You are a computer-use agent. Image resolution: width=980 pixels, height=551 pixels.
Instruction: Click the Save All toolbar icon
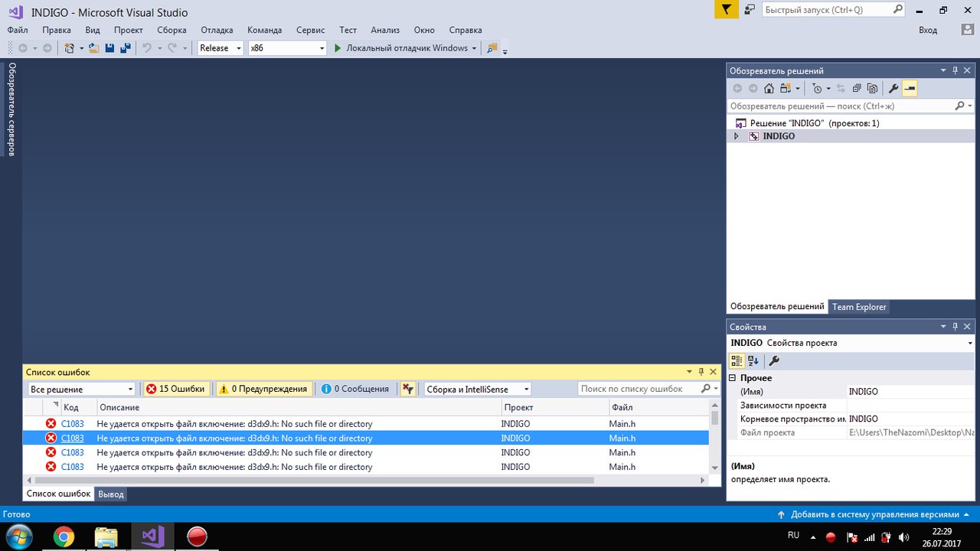pyautogui.click(x=123, y=48)
